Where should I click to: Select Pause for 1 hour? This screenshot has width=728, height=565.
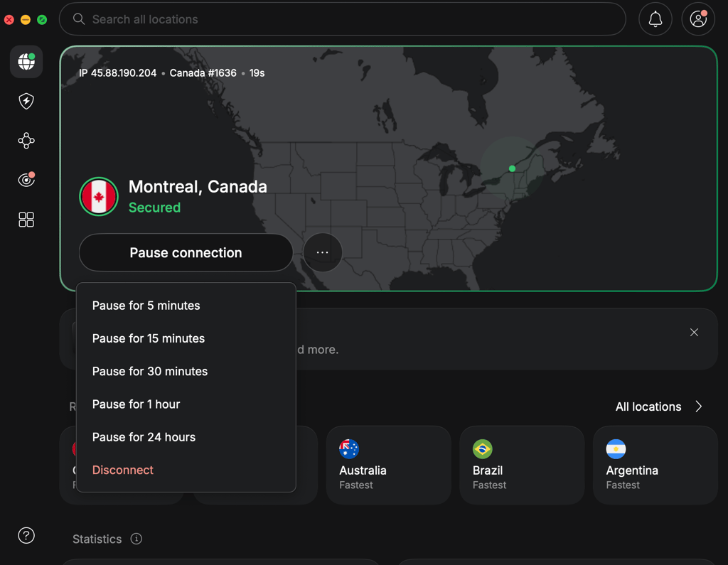pos(186,404)
